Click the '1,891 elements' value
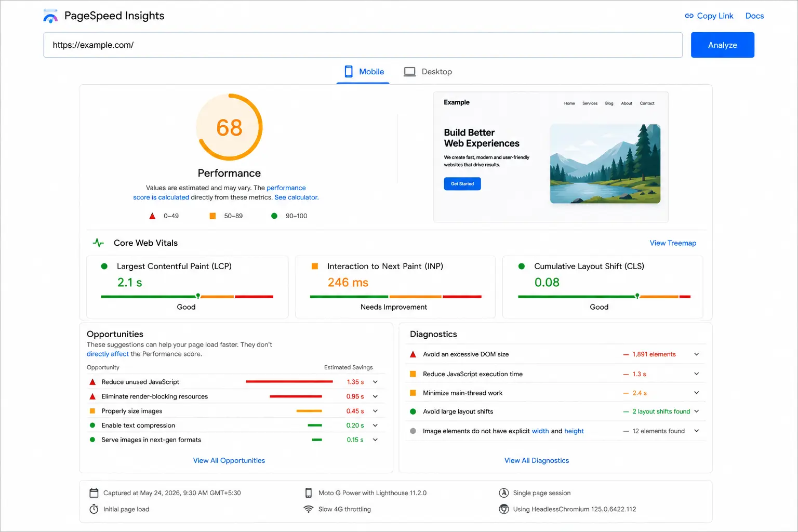This screenshot has height=532, width=798. (654, 354)
